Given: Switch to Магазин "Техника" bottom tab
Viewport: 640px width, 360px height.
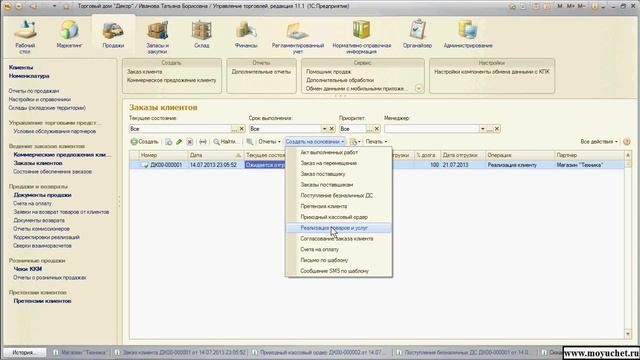Looking at the screenshot, I should click(80, 352).
